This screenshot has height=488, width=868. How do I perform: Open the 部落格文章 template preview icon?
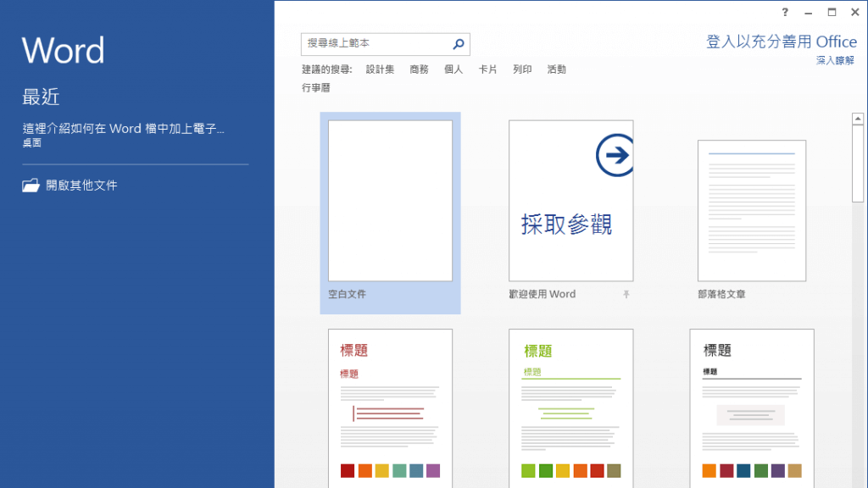click(x=751, y=210)
